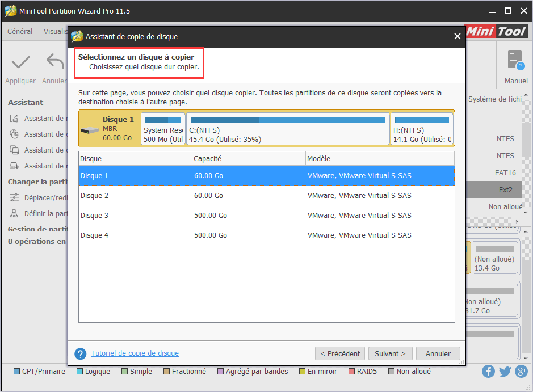Open the Google Plus social icon
This screenshot has height=392, width=533.
coord(521,371)
